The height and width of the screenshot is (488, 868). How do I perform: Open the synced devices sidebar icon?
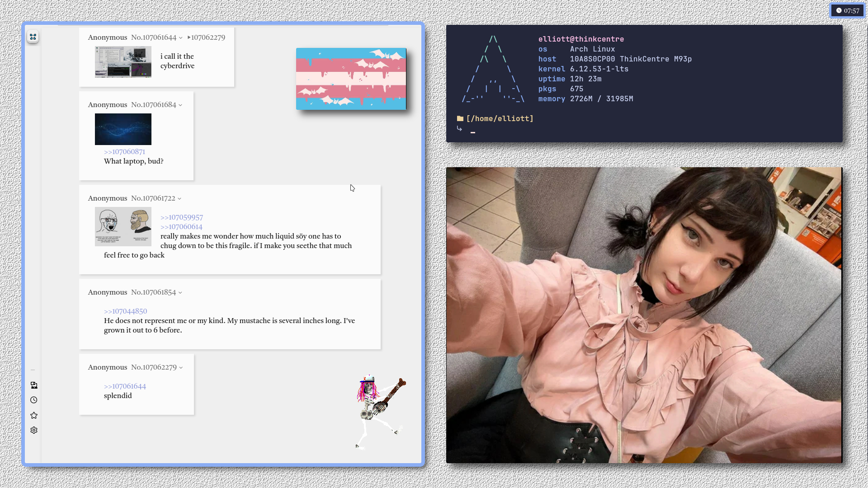[x=34, y=385]
